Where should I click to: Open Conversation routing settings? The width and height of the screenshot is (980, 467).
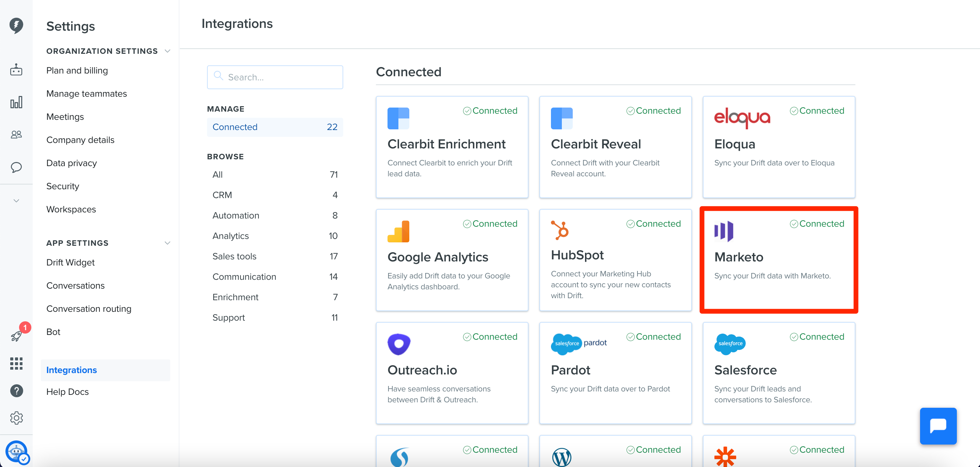[x=89, y=309]
